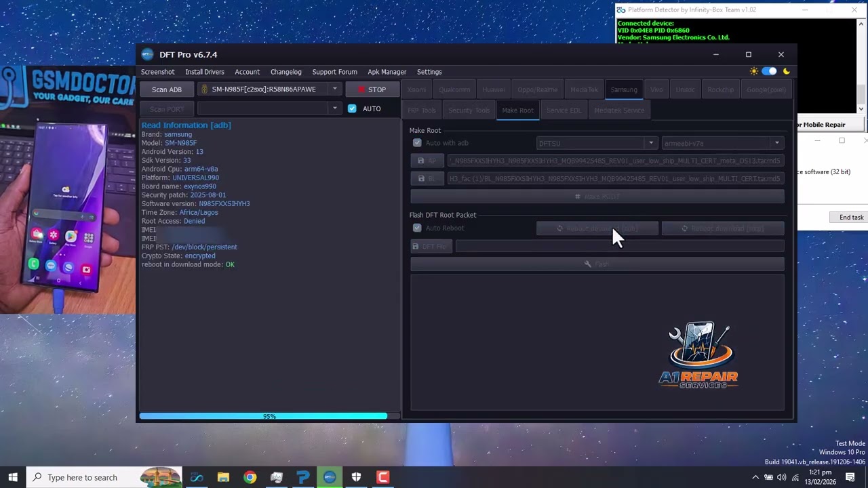Switch the light/dark theme toggle

(x=770, y=71)
